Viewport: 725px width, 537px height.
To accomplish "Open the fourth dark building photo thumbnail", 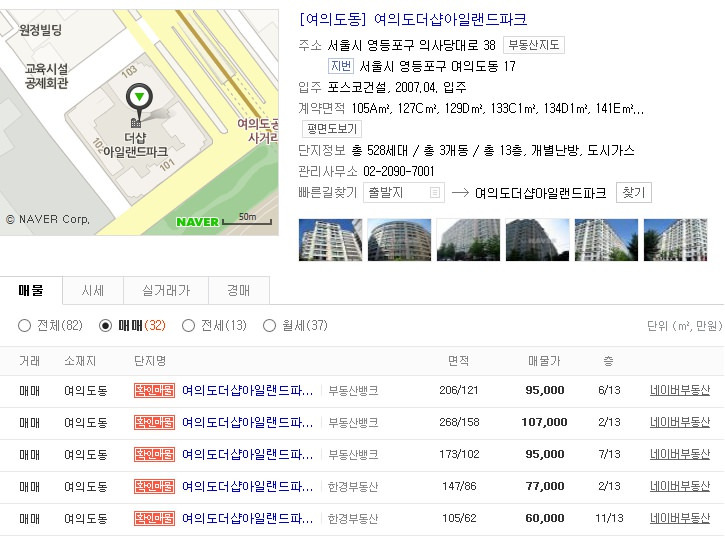I will point(537,240).
